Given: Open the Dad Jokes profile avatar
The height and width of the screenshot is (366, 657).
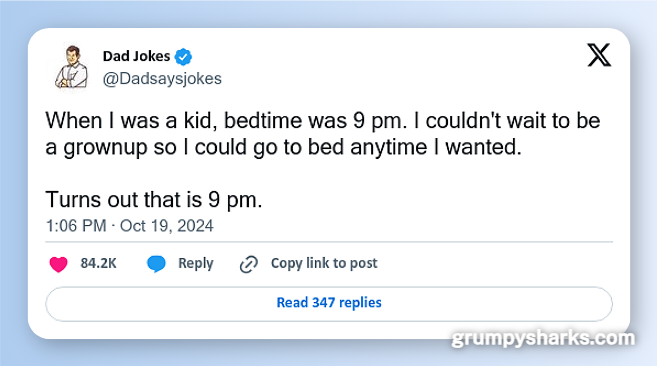Looking at the screenshot, I should 71,67.
